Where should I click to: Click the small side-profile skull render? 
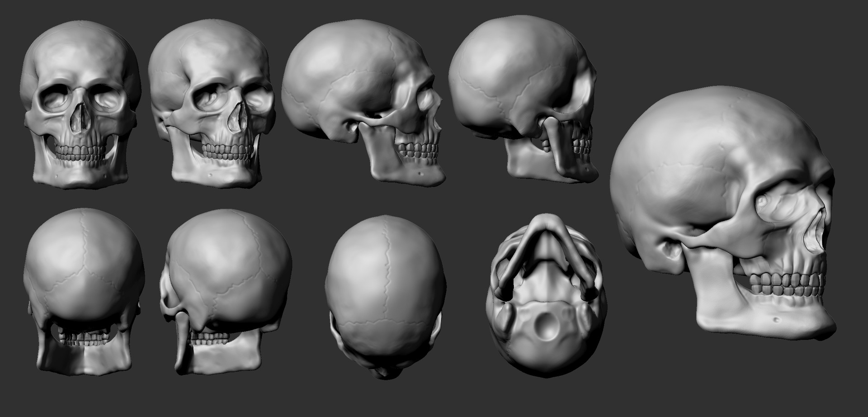362,104
